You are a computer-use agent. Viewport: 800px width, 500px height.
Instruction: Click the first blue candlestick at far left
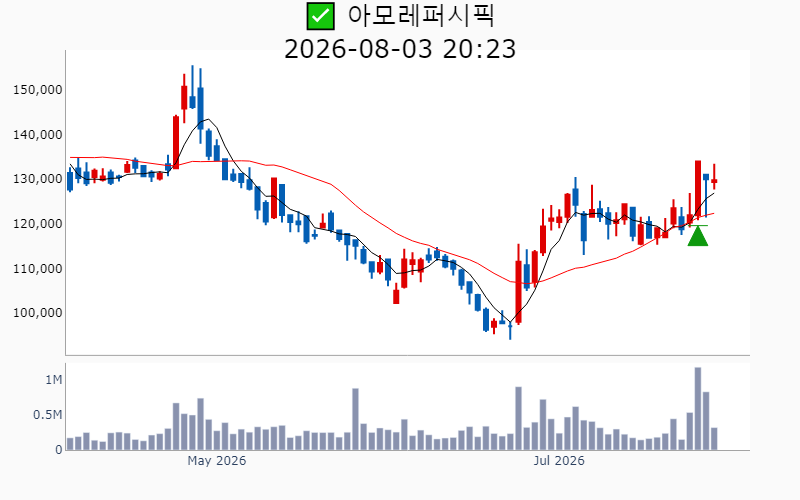[70, 181]
